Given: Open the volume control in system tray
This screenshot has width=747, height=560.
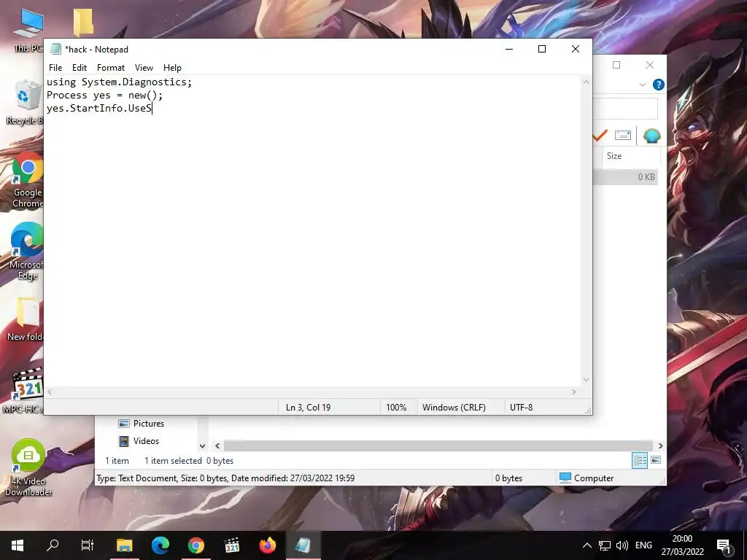Looking at the screenshot, I should click(x=622, y=545).
